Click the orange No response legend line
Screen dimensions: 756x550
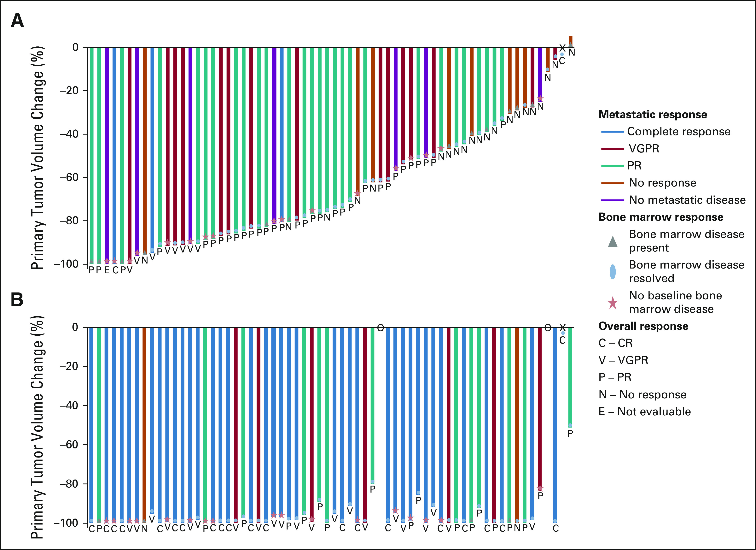(x=613, y=183)
